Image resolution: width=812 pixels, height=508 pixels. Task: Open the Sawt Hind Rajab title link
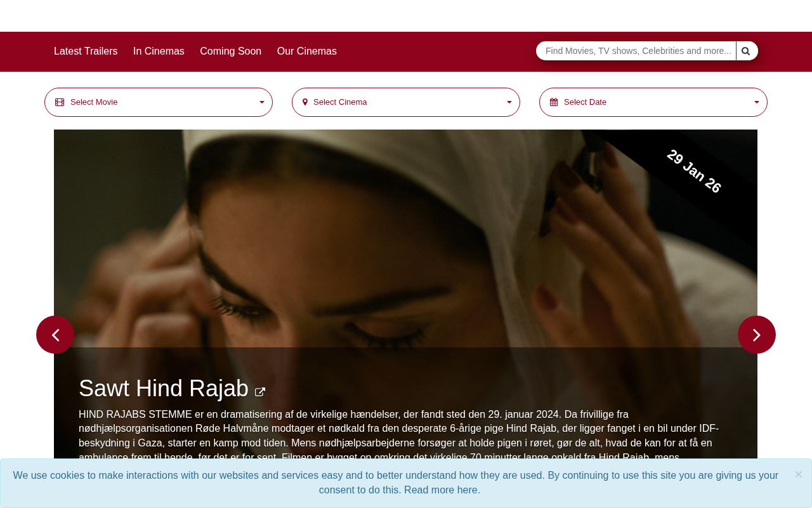164,389
